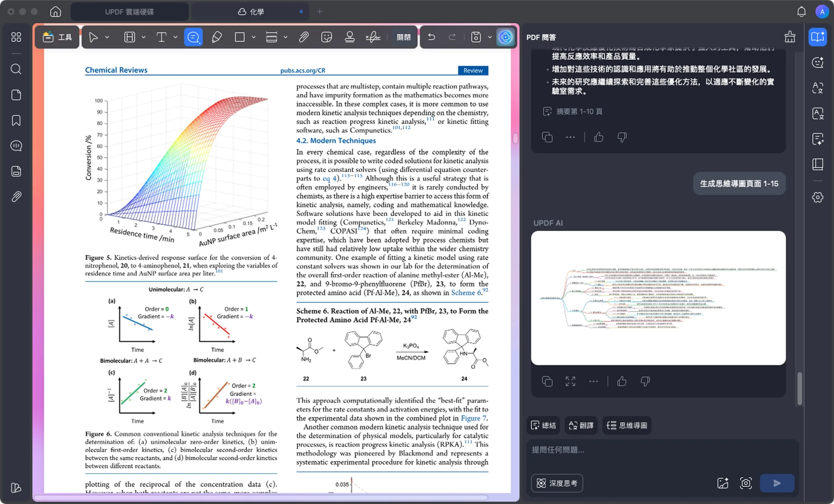Select the stamp tool icon

click(349, 37)
